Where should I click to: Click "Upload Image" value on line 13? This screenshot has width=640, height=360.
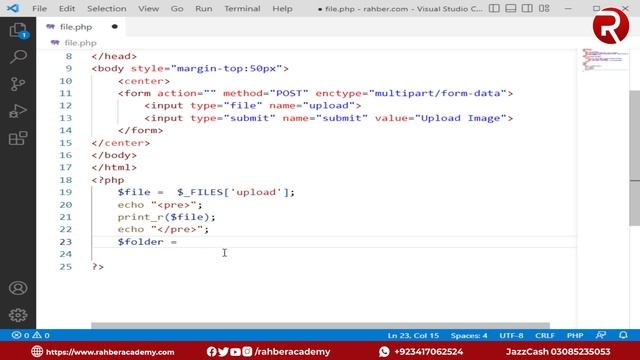tap(460, 118)
